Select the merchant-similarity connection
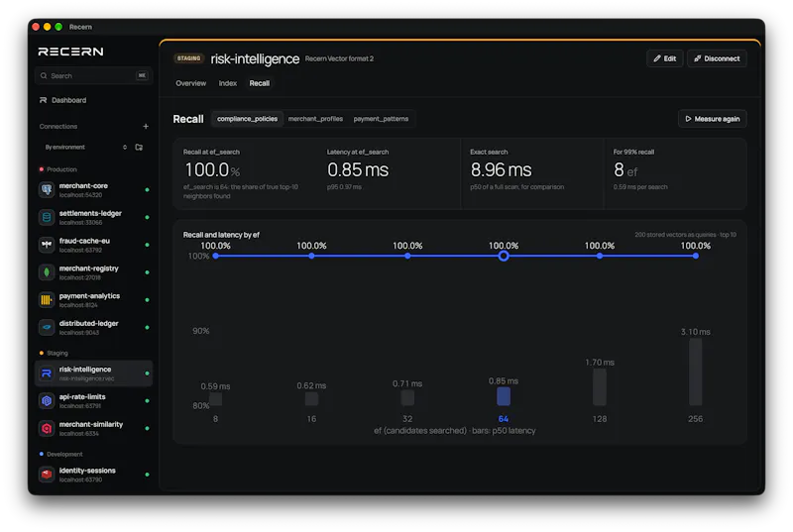The height and width of the screenshot is (532, 793). [x=93, y=428]
